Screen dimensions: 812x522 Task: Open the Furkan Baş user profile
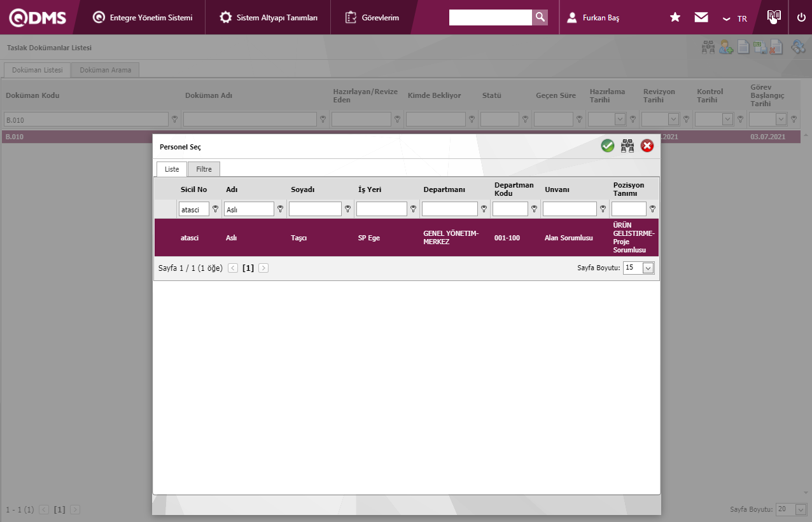[593, 18]
